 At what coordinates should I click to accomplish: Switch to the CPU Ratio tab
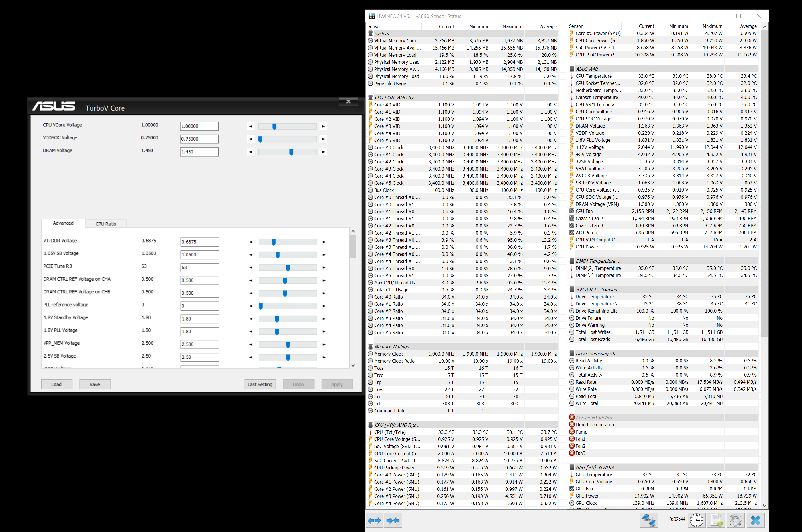point(106,224)
